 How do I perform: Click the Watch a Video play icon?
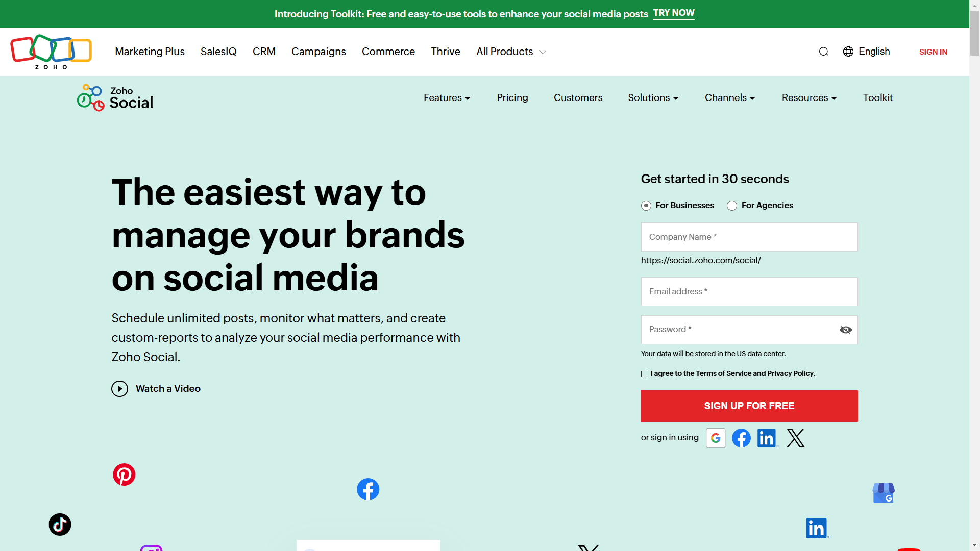(120, 389)
